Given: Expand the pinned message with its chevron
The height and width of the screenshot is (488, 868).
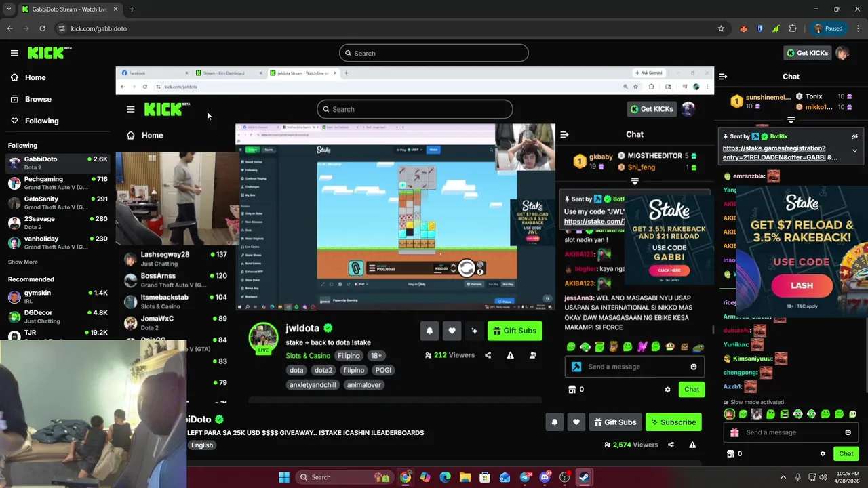Looking at the screenshot, I should coord(854,151).
